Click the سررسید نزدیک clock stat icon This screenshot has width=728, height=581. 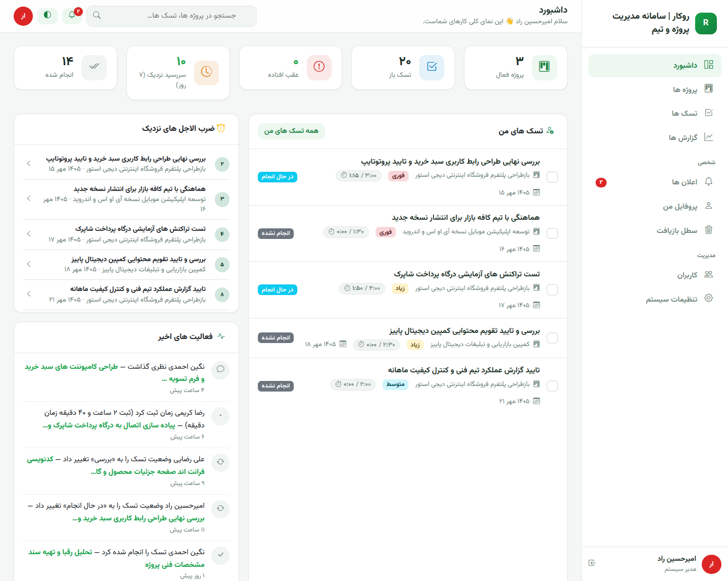coord(206,73)
